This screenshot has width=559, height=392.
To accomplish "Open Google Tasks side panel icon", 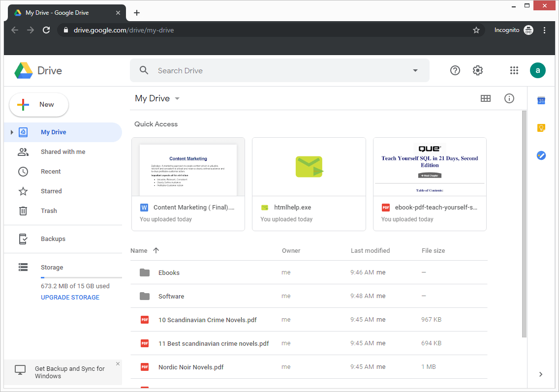I will click(541, 155).
